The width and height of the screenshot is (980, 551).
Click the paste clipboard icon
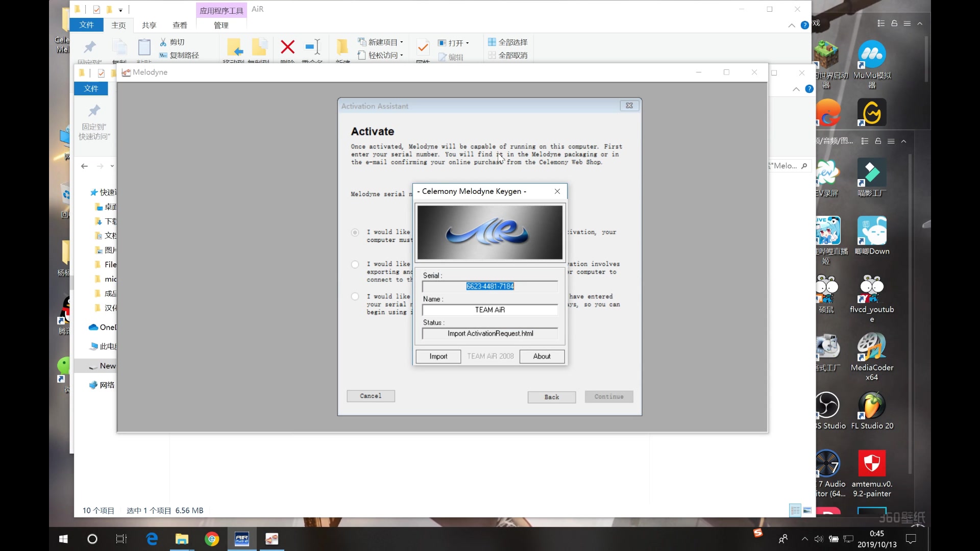point(144,47)
